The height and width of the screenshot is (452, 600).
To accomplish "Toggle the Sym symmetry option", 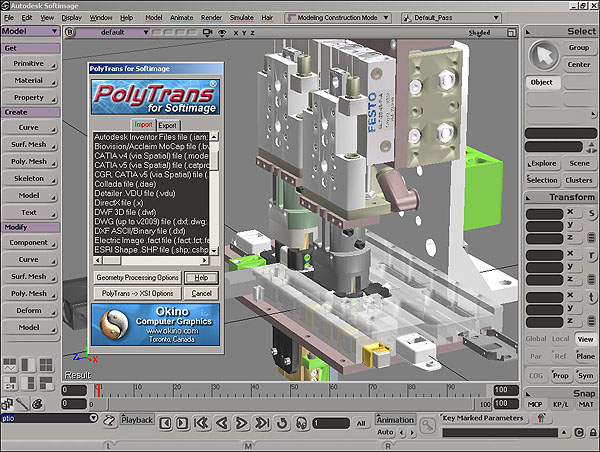I will [x=585, y=376].
